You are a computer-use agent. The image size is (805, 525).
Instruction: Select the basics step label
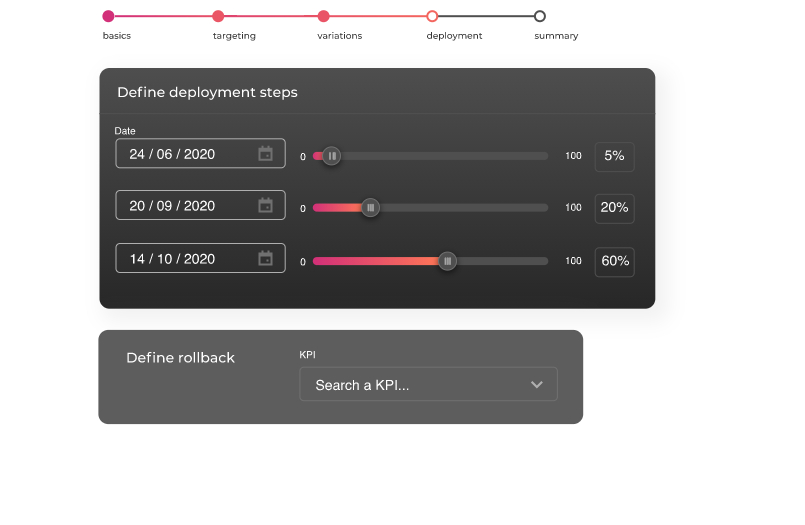[x=117, y=36]
